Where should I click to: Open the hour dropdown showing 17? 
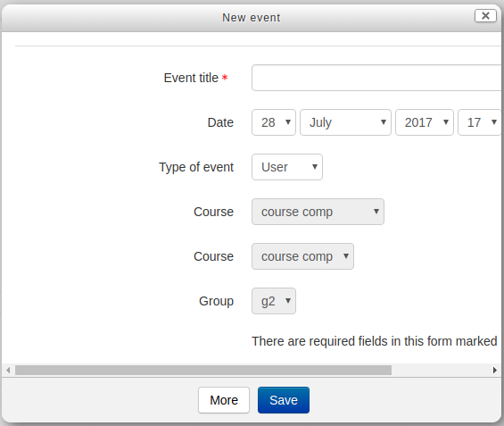click(x=479, y=122)
